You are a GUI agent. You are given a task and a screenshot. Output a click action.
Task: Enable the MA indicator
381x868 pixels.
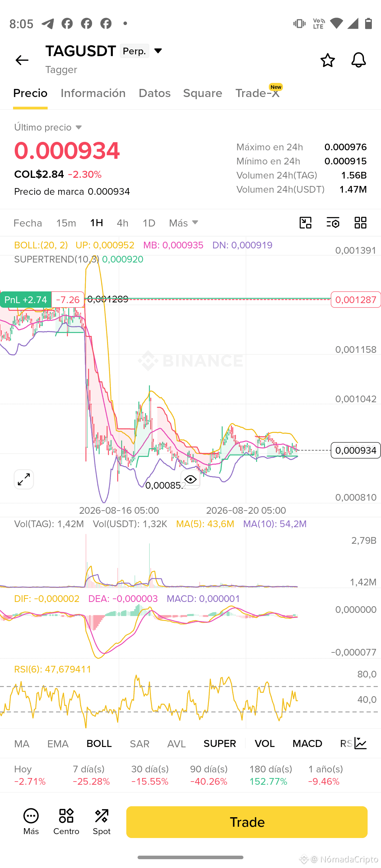(22, 744)
